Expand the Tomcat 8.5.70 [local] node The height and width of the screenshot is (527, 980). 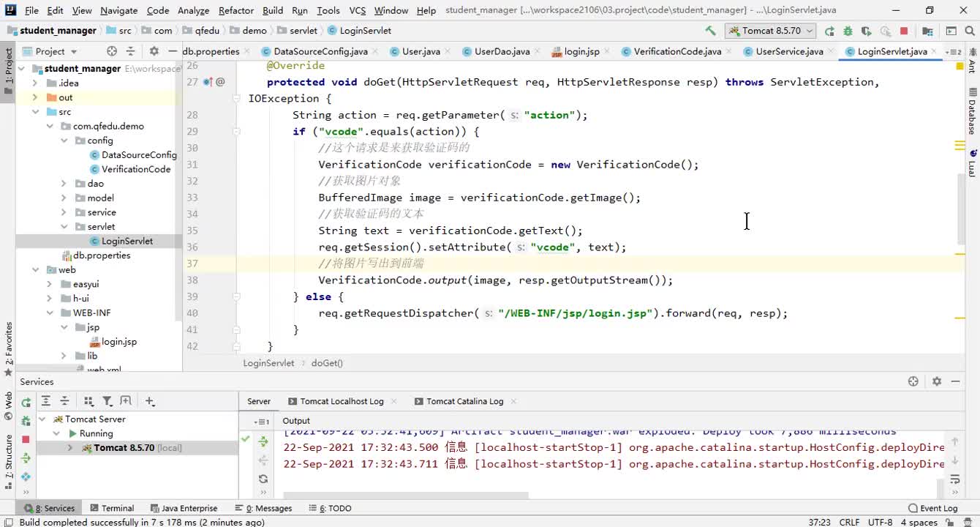click(70, 448)
